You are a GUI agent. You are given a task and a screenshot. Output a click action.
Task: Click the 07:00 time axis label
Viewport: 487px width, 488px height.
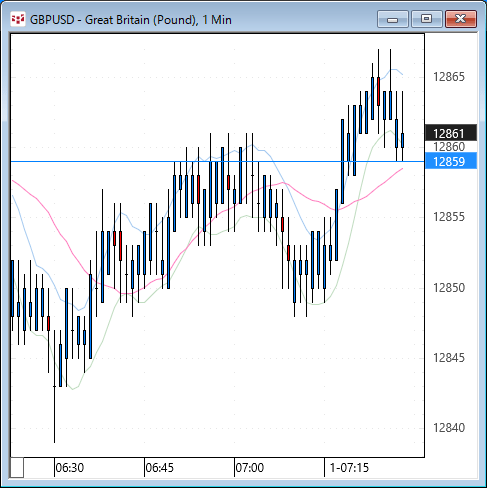[250, 468]
